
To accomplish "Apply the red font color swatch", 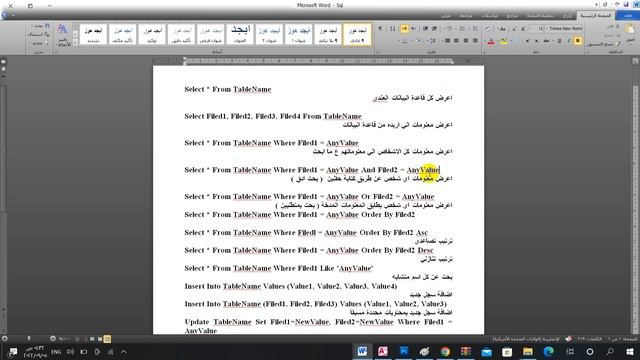I will [x=491, y=41].
